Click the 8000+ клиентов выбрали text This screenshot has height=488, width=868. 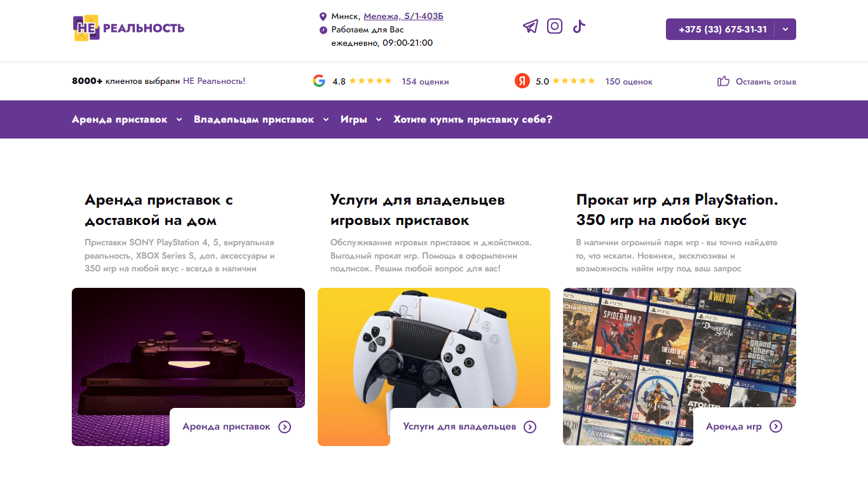[158, 81]
